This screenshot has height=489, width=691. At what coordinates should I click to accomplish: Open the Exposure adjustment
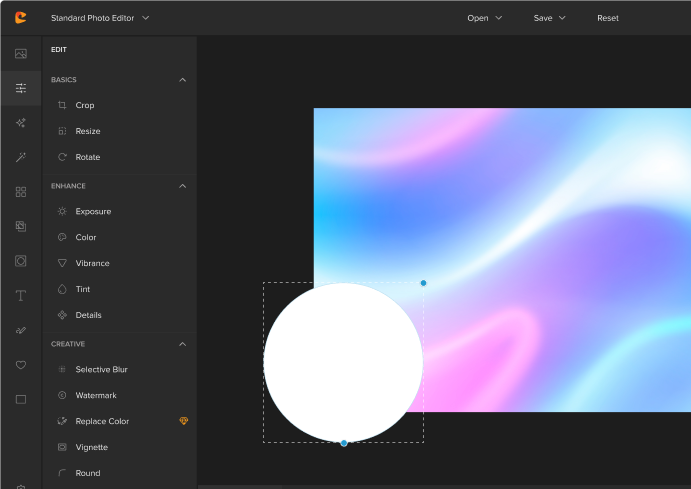pos(93,212)
